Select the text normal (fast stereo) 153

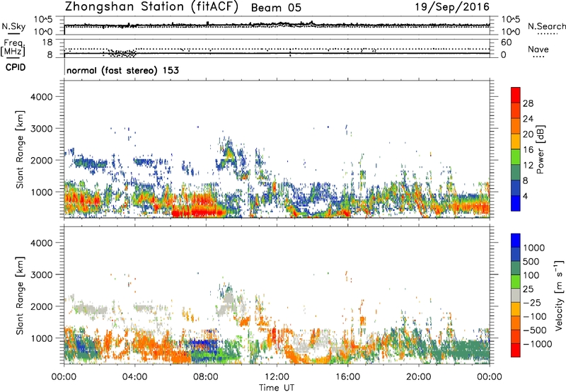(x=122, y=70)
